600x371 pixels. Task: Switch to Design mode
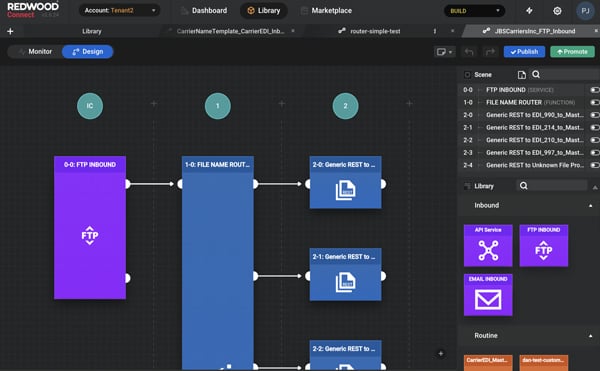[88, 52]
